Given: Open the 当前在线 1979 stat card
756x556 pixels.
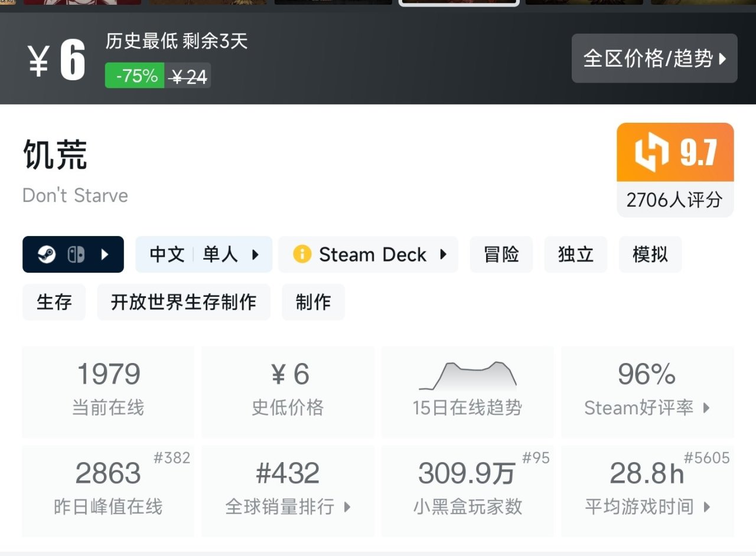Looking at the screenshot, I should pos(108,392).
